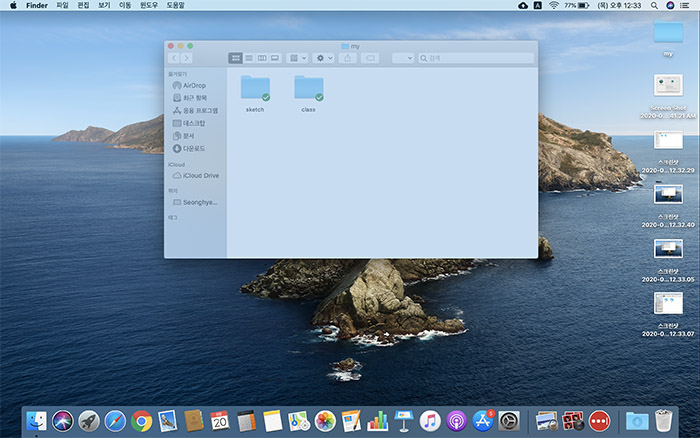Open the blank toolbar dropdown beside search
Image resolution: width=700 pixels, height=438 pixels.
[403, 58]
